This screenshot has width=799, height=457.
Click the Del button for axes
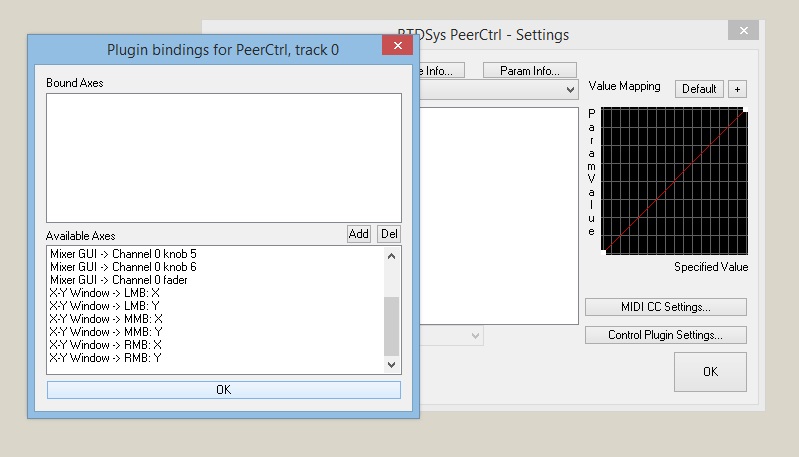389,234
